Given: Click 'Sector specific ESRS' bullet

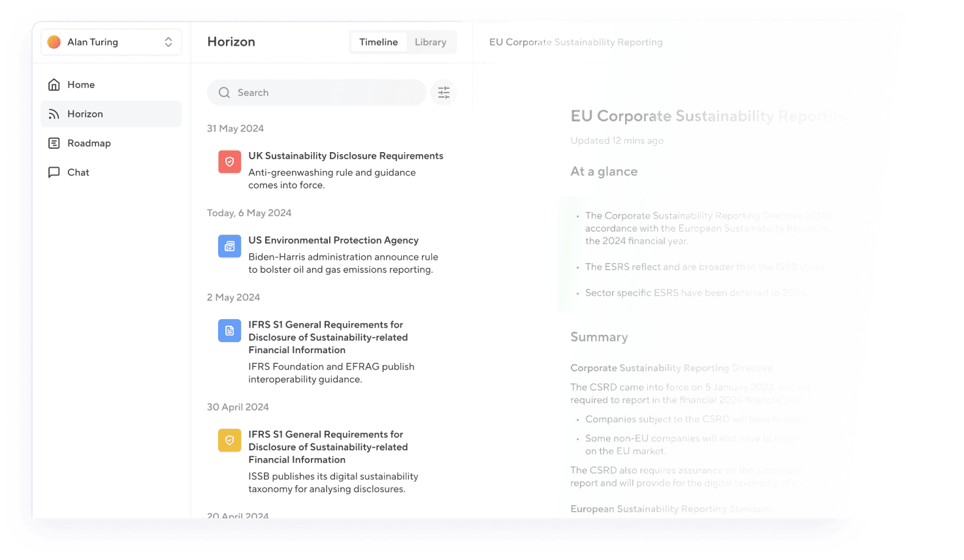Looking at the screenshot, I should [695, 292].
